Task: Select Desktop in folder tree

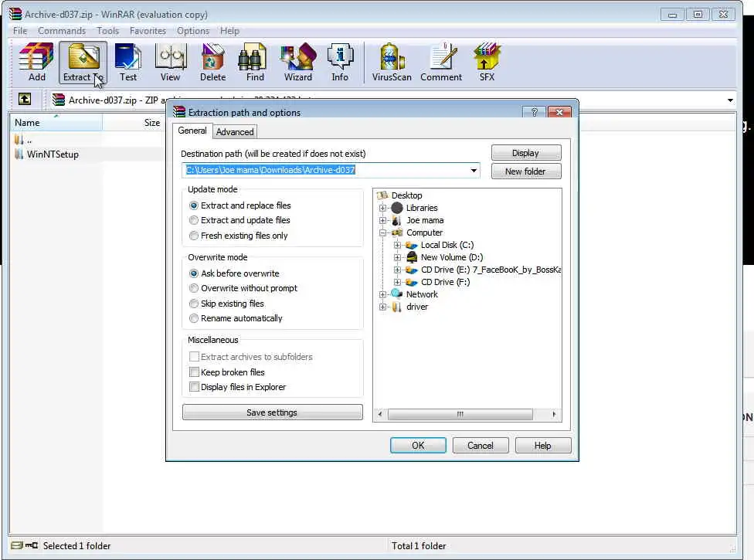Action: click(x=406, y=195)
